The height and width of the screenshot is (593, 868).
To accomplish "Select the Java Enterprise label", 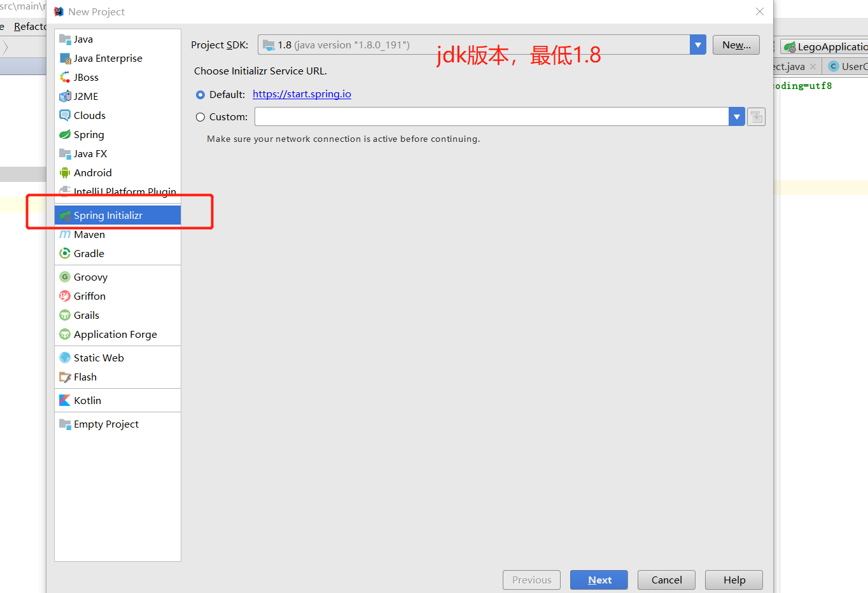I will pyautogui.click(x=108, y=59).
